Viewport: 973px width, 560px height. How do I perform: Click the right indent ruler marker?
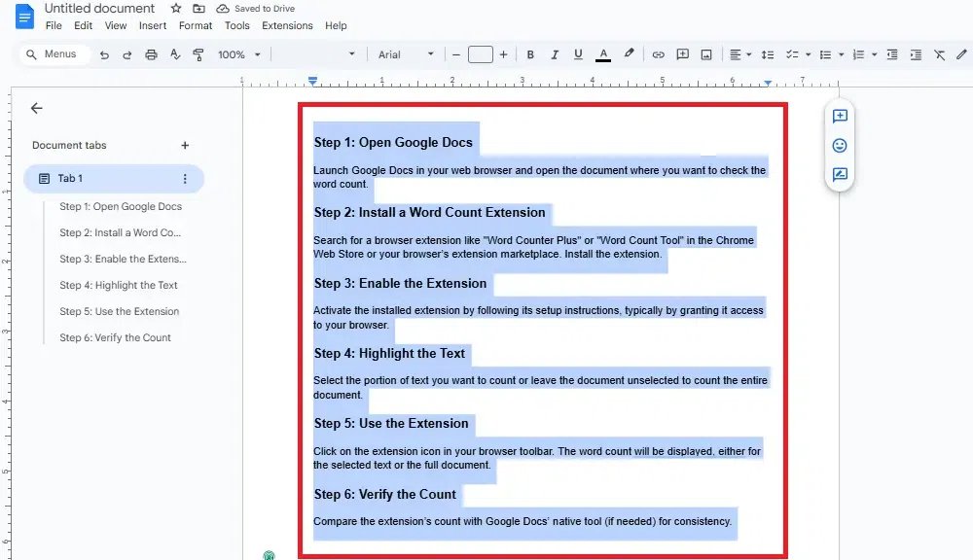click(x=769, y=83)
